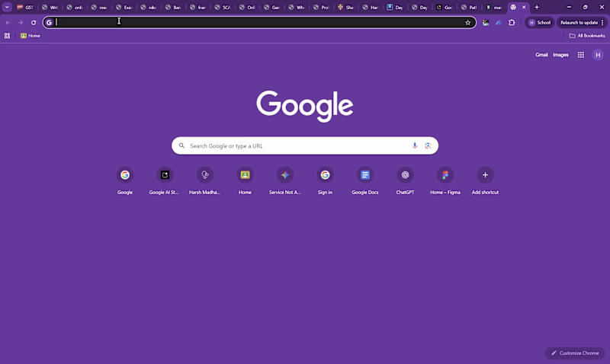Bookmark this tab with the star icon
This screenshot has height=364, width=610.
click(468, 23)
